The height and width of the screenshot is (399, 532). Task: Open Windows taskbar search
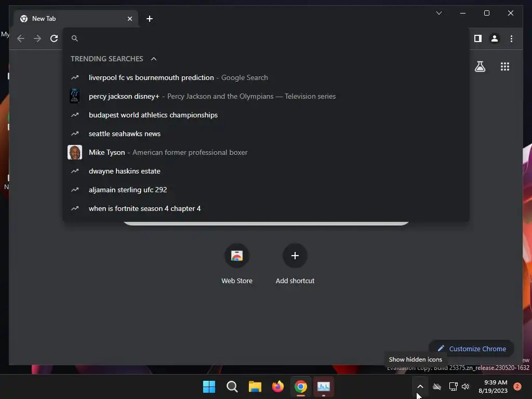click(x=232, y=387)
